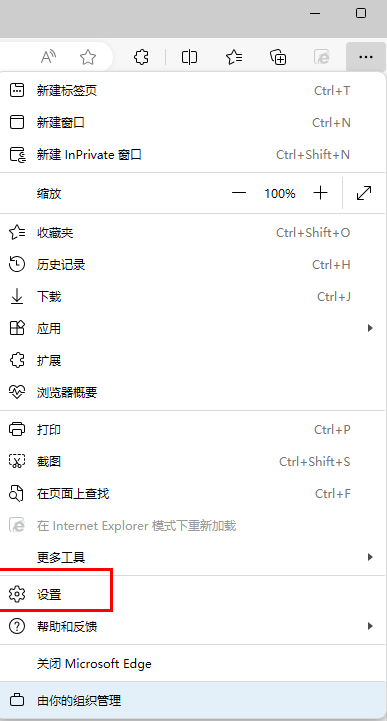Image resolution: width=387 pixels, height=721 pixels.
Task: Expand the 更多工具 submenu
Action: (x=193, y=557)
